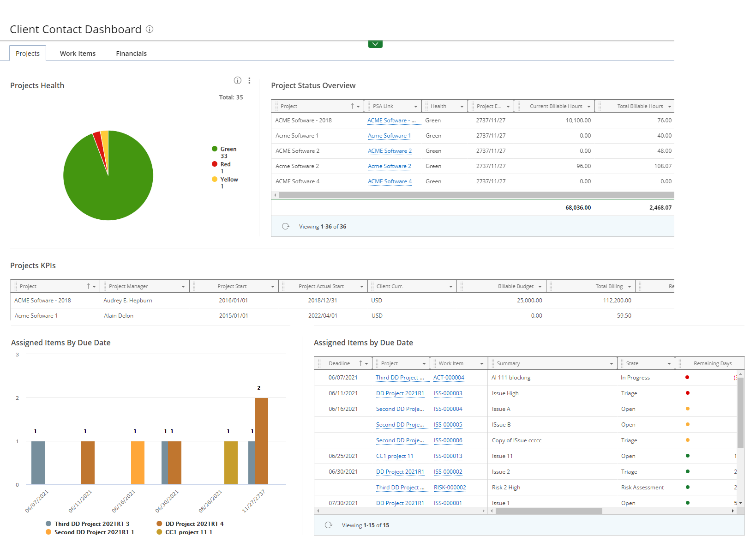Refresh the Project Status Overview grid

click(286, 226)
